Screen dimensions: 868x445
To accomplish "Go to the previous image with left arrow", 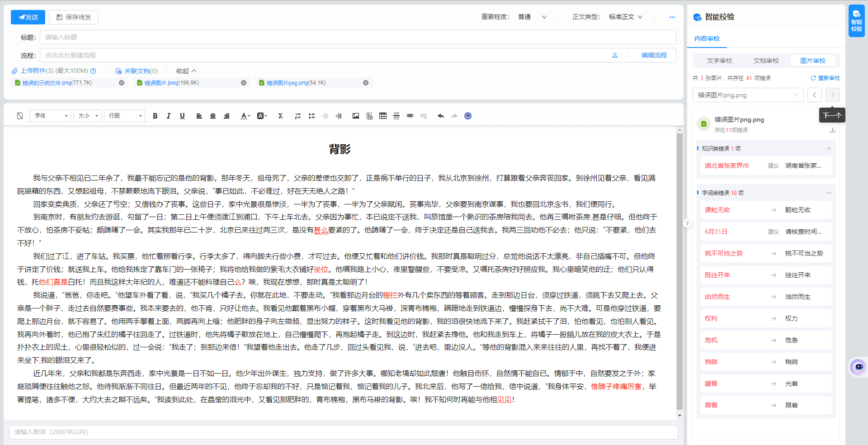I will [x=815, y=95].
